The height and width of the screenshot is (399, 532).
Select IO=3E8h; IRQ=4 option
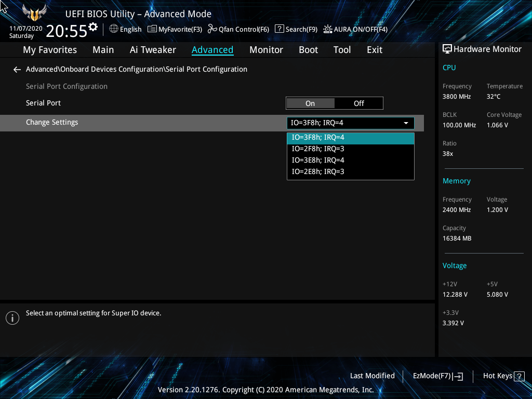(351, 160)
